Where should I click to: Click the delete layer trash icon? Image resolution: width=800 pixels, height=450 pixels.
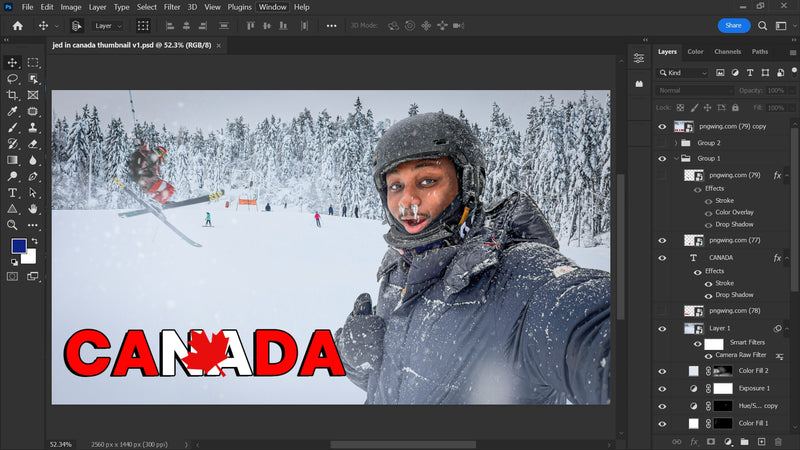pyautogui.click(x=778, y=441)
